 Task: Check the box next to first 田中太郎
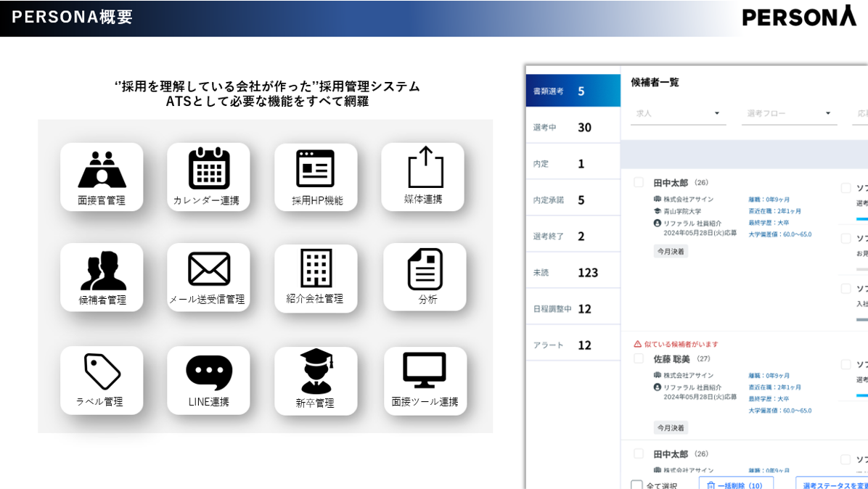pyautogui.click(x=639, y=183)
